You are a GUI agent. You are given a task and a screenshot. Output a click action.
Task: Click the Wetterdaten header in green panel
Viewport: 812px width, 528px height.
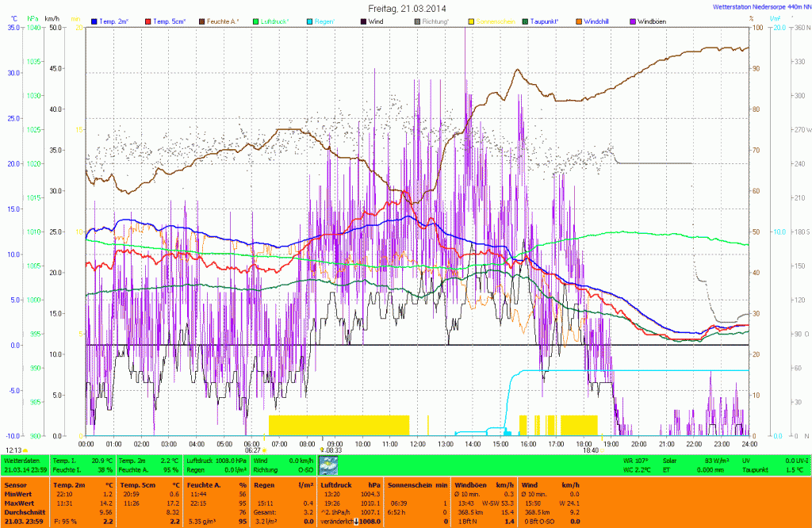pos(22,460)
